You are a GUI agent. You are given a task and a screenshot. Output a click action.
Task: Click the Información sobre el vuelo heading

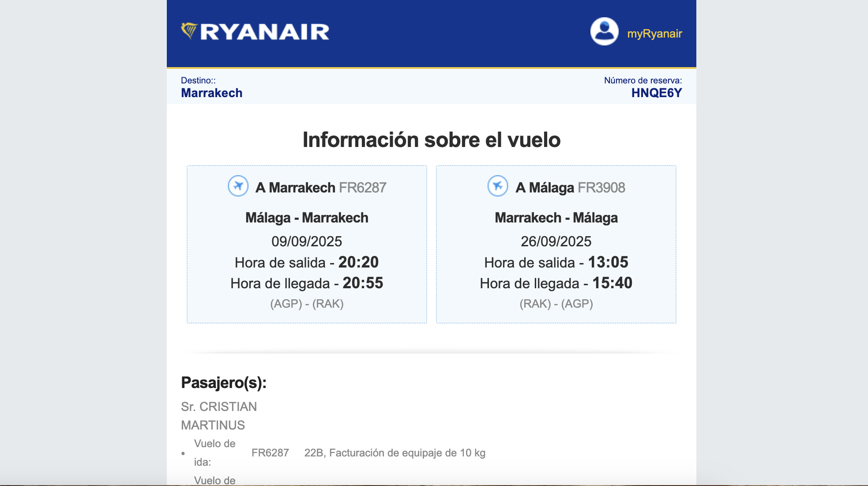pos(431,140)
